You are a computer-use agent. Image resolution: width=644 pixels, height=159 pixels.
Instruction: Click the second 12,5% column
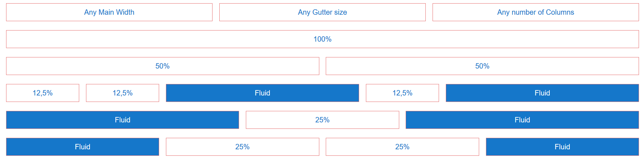point(123,93)
